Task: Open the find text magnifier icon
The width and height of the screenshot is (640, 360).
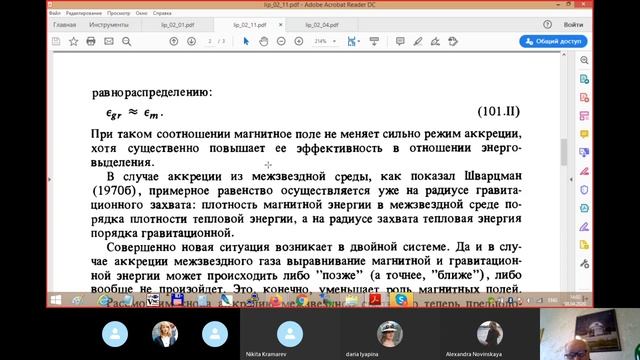Action: 127,41
